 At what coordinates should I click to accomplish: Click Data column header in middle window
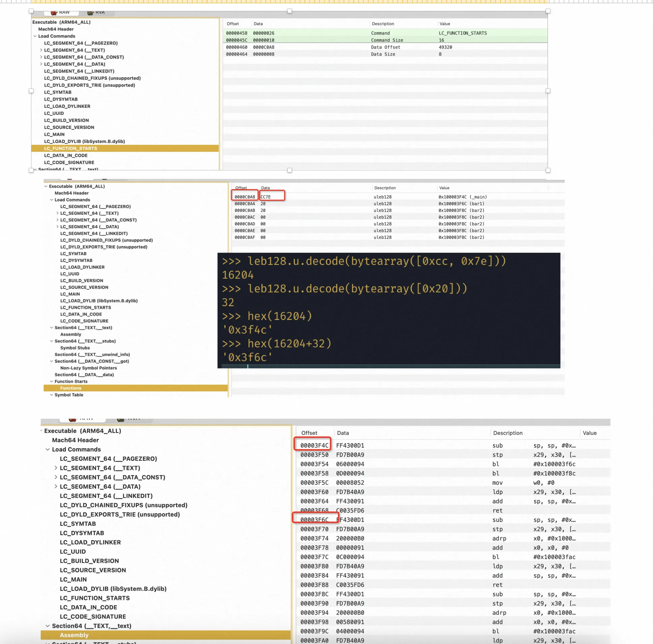(x=265, y=188)
